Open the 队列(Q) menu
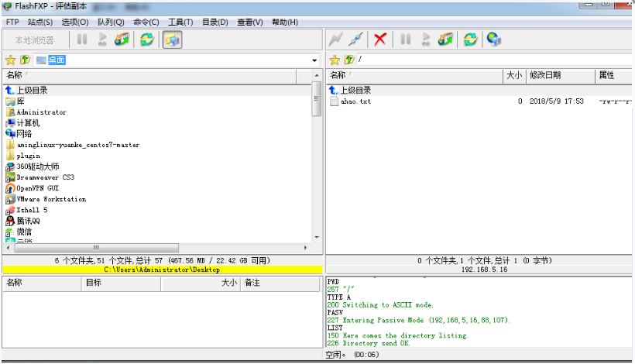The image size is (635, 364). point(110,22)
